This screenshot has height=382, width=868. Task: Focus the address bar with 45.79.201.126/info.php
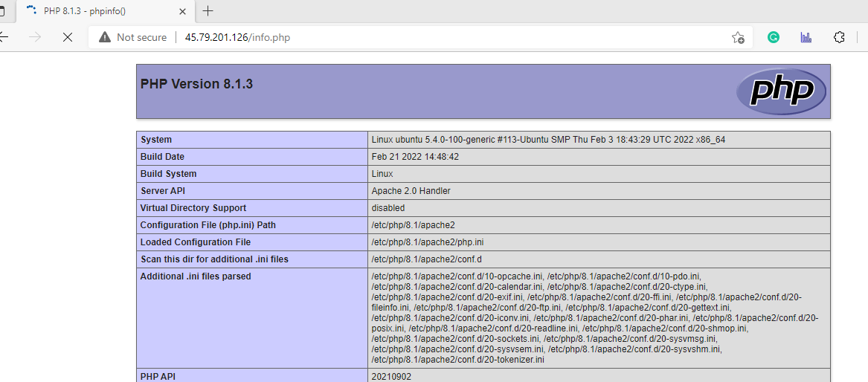(x=421, y=38)
